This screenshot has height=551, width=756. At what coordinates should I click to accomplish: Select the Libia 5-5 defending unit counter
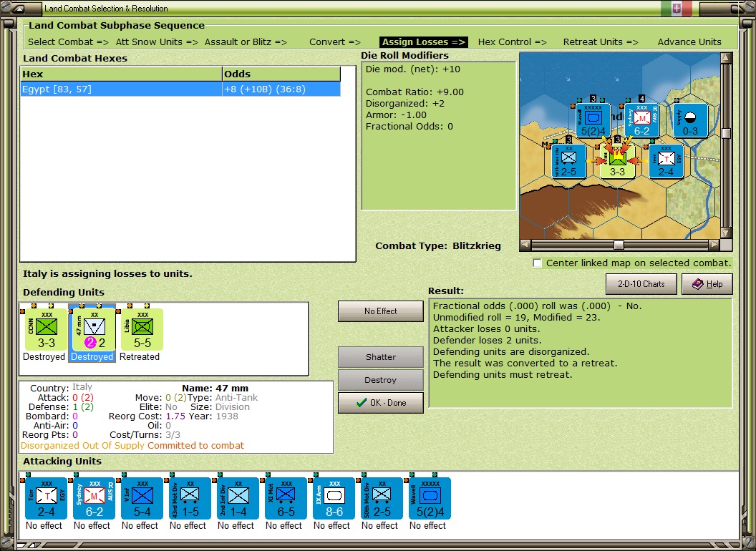point(142,330)
